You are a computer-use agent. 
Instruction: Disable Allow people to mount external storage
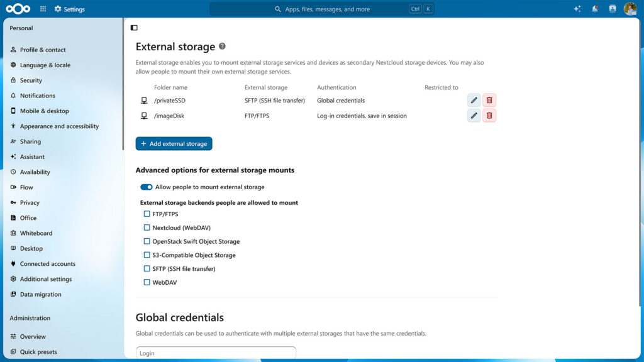146,187
